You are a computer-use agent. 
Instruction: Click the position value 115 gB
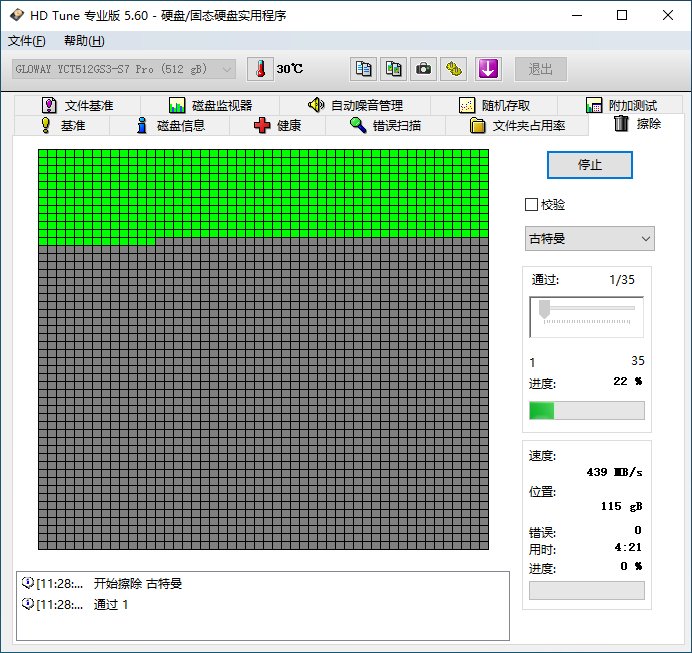pyautogui.click(x=621, y=506)
